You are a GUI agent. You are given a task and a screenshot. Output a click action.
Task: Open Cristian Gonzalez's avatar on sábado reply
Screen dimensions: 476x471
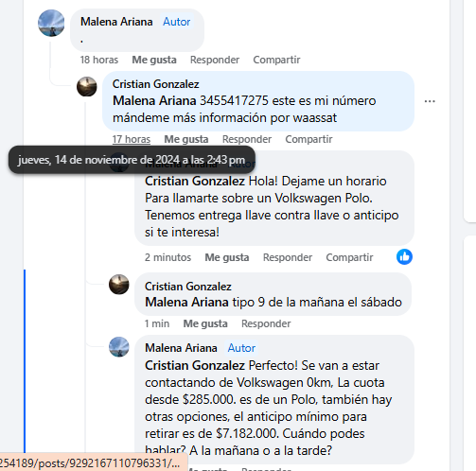tap(119, 285)
